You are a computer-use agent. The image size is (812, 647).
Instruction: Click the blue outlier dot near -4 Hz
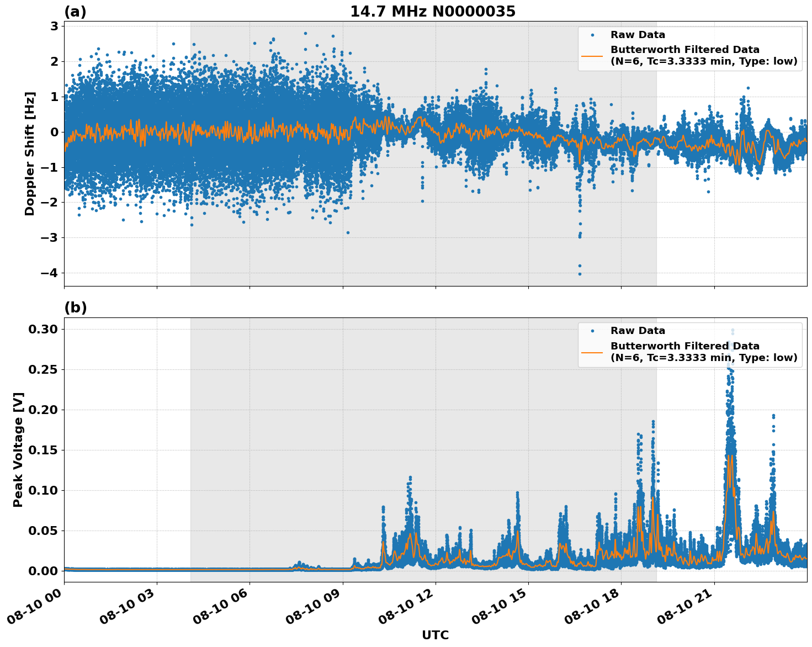[580, 273]
